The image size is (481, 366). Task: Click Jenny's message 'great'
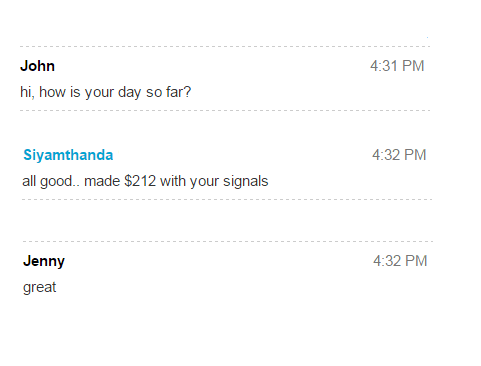39,288
